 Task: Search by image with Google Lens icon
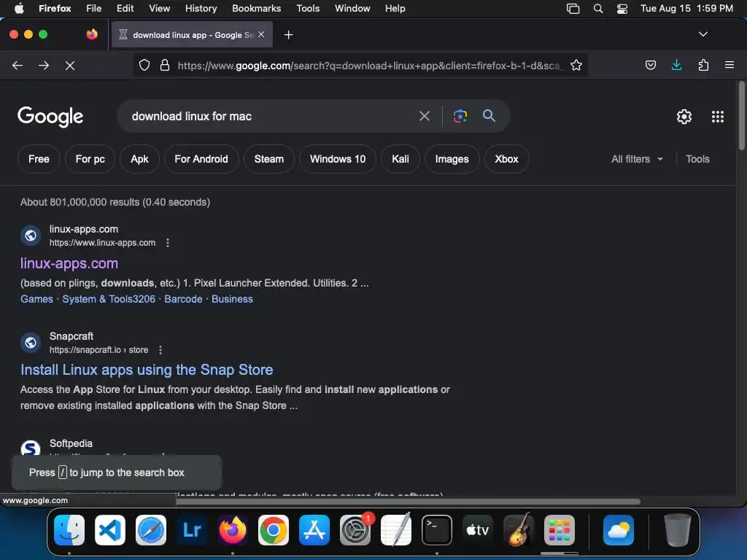click(460, 116)
